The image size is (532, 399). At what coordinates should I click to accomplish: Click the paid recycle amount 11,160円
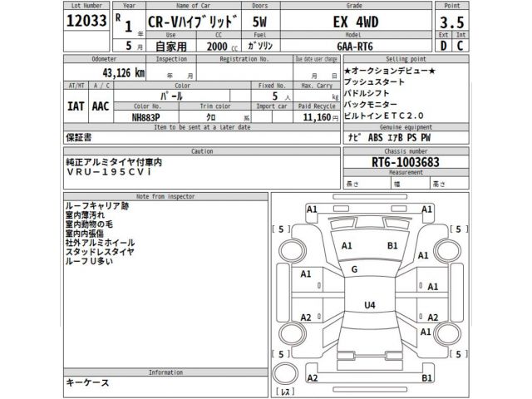point(321,117)
